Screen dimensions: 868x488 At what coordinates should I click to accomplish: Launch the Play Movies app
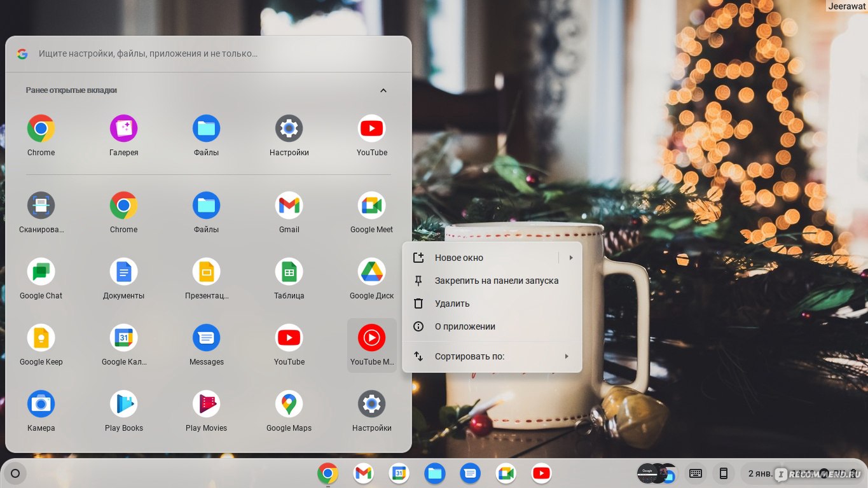207,405
